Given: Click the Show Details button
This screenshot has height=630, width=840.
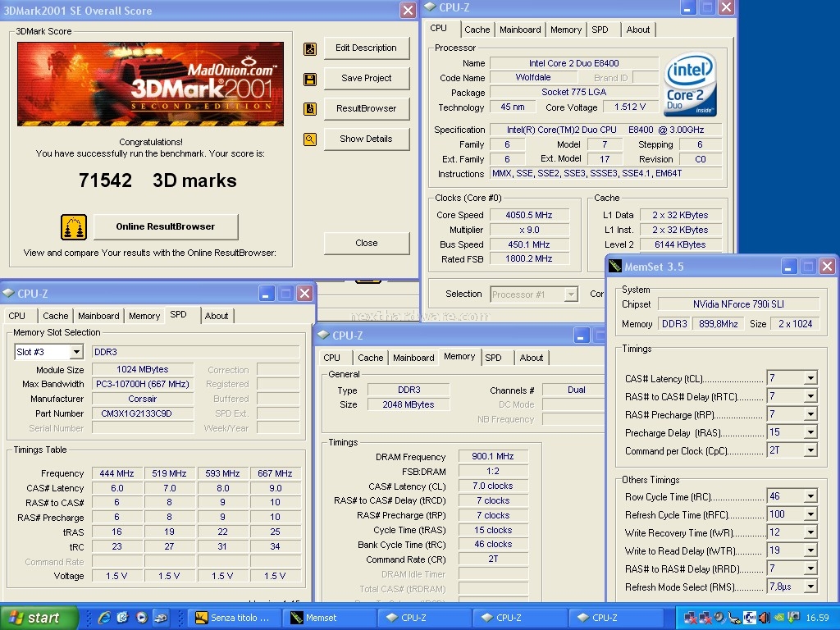Looking at the screenshot, I should pyautogui.click(x=367, y=139).
